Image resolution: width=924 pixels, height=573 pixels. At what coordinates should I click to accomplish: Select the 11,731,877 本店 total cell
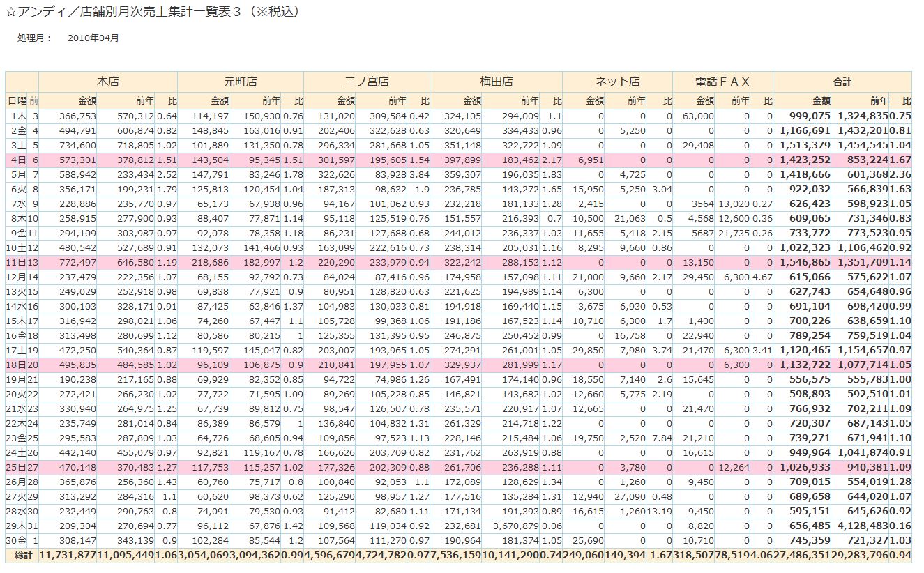coord(68,555)
